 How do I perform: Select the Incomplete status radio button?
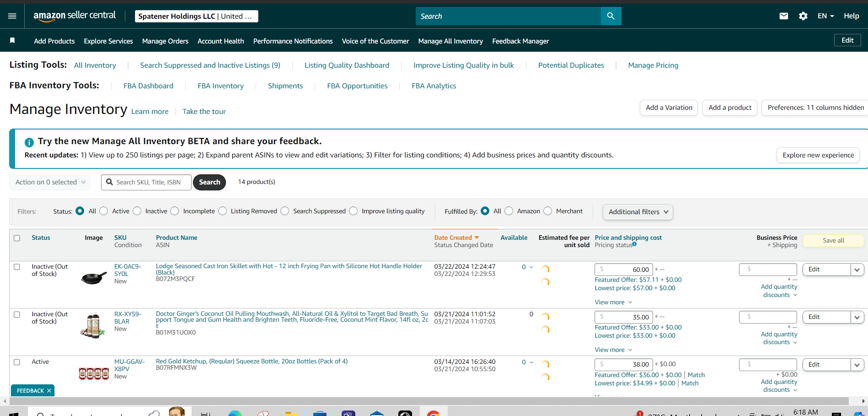[175, 211]
